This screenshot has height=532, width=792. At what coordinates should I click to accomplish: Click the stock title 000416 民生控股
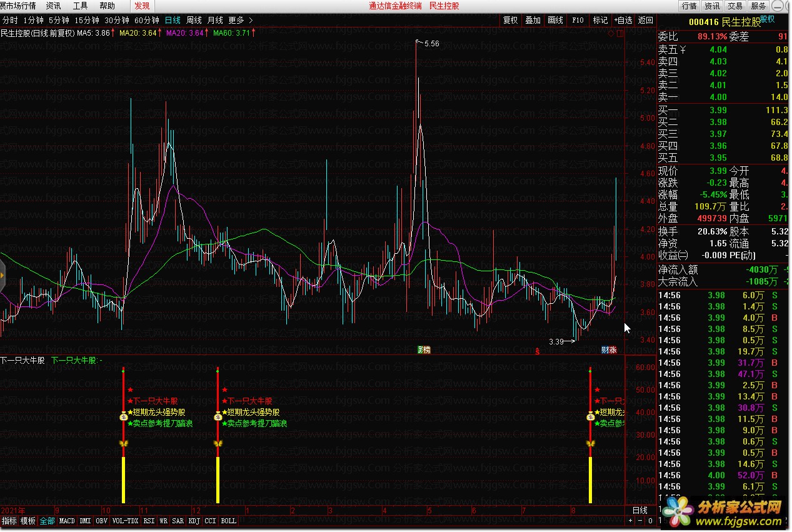tap(724, 23)
